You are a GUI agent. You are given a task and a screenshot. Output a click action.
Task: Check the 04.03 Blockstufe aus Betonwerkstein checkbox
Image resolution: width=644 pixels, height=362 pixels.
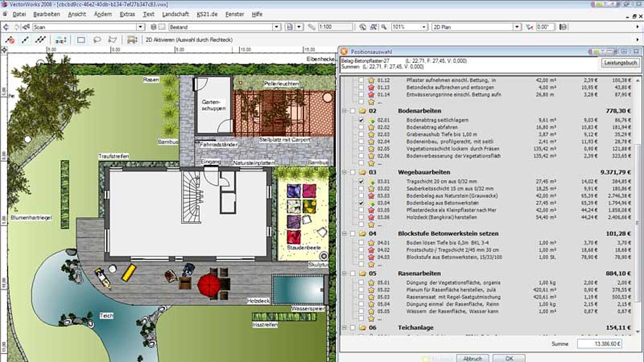click(361, 257)
